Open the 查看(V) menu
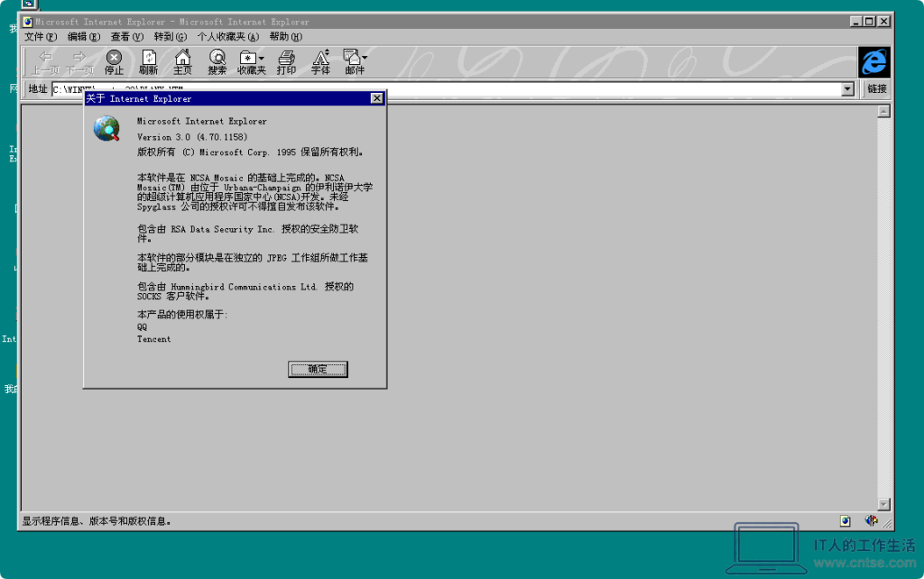Viewport: 924px width, 579px height. click(126, 36)
